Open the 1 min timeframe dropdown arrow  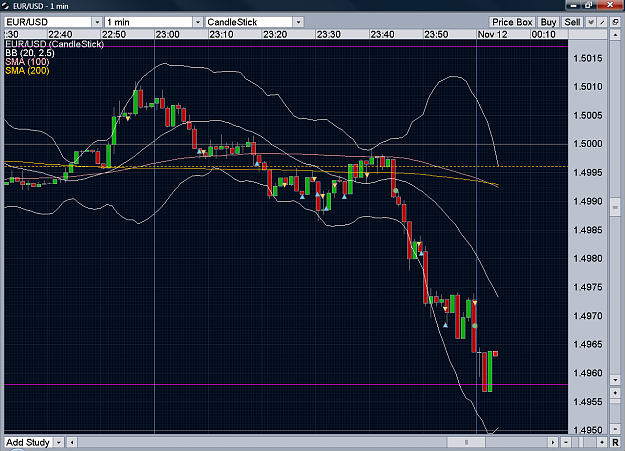198,22
